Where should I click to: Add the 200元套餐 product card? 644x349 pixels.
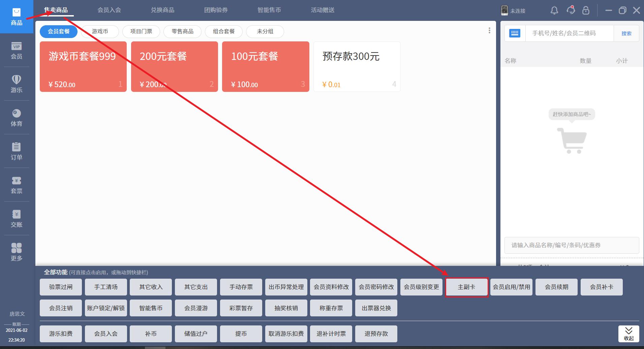tap(175, 67)
